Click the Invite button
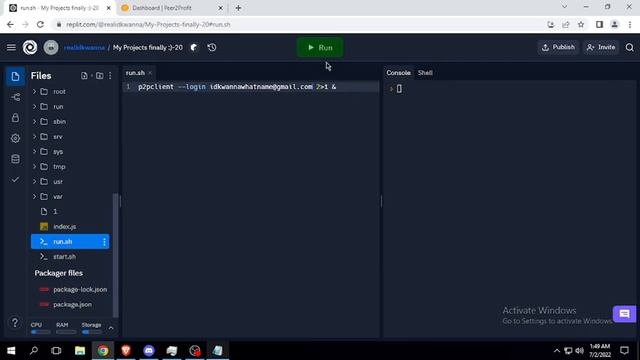The height and width of the screenshot is (360, 640). [601, 47]
